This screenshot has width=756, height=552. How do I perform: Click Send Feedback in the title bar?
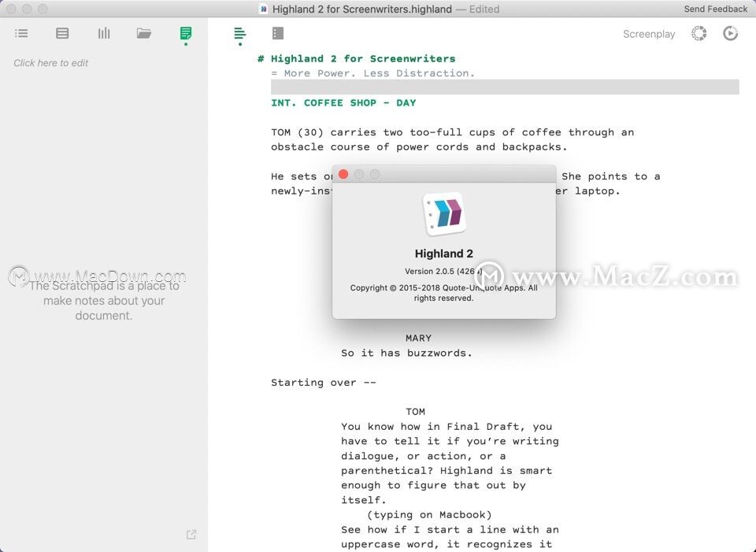[716, 9]
